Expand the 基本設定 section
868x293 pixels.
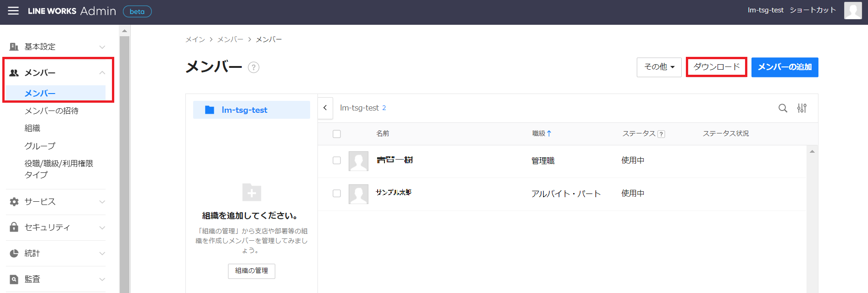point(102,47)
